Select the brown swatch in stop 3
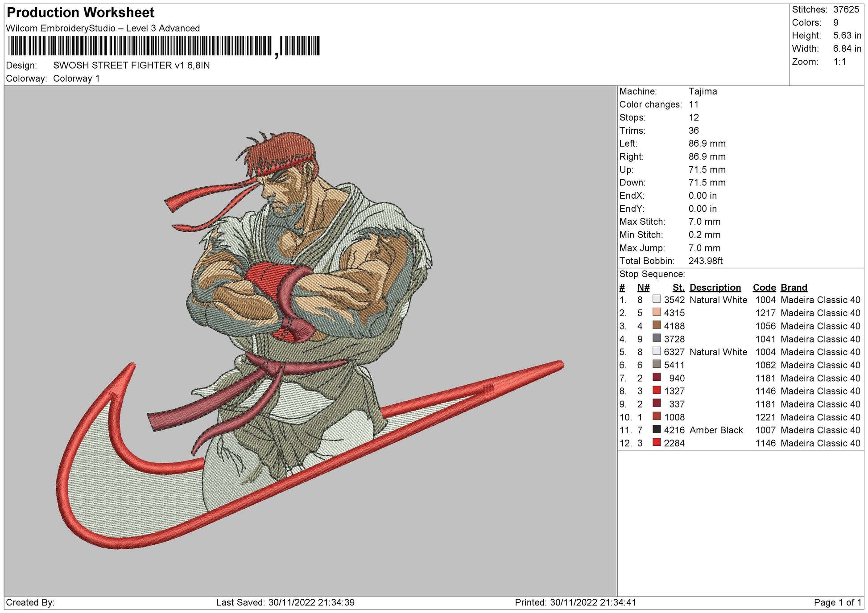This screenshot has height=613, width=868. coord(656,325)
